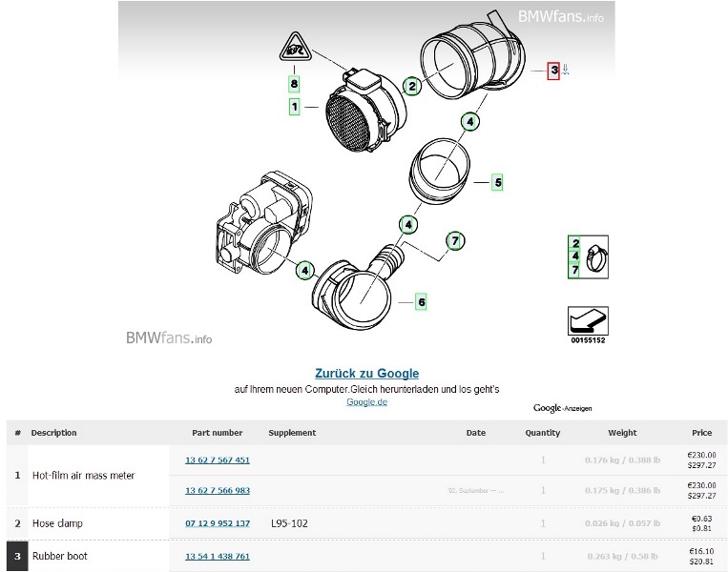Image resolution: width=728 pixels, height=572 pixels.
Task: Click callout number 1 next to air mass meter
Action: pos(295,107)
